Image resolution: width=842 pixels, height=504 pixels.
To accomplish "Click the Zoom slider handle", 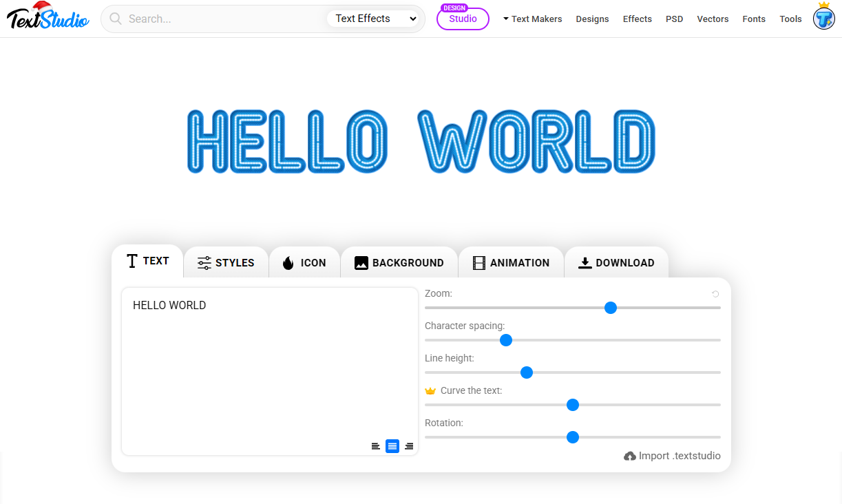I will click(x=611, y=308).
